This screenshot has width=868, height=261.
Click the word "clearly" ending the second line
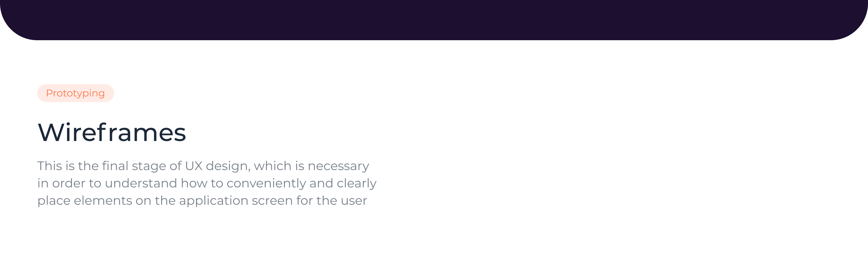point(356,183)
